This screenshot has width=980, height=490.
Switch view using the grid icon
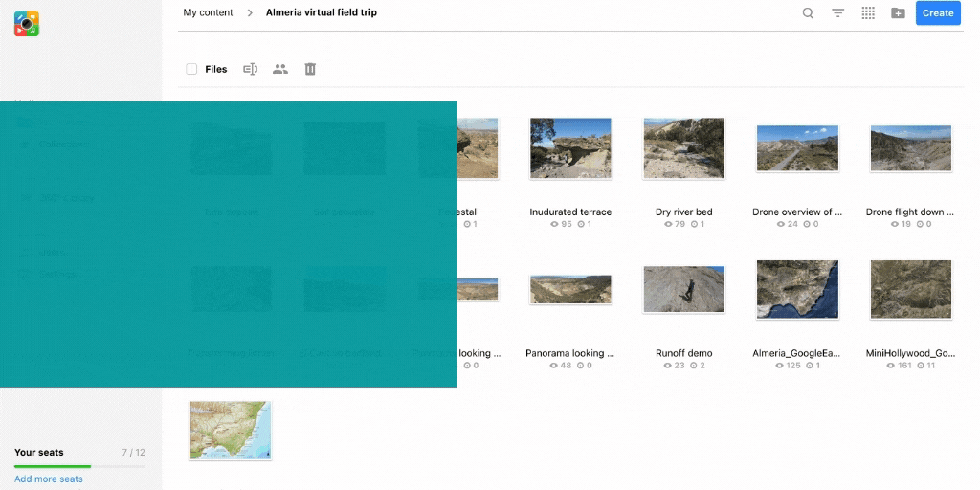click(x=868, y=13)
